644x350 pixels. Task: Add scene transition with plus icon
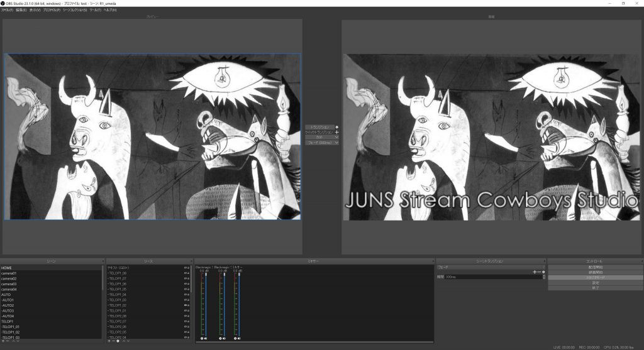coord(535,272)
